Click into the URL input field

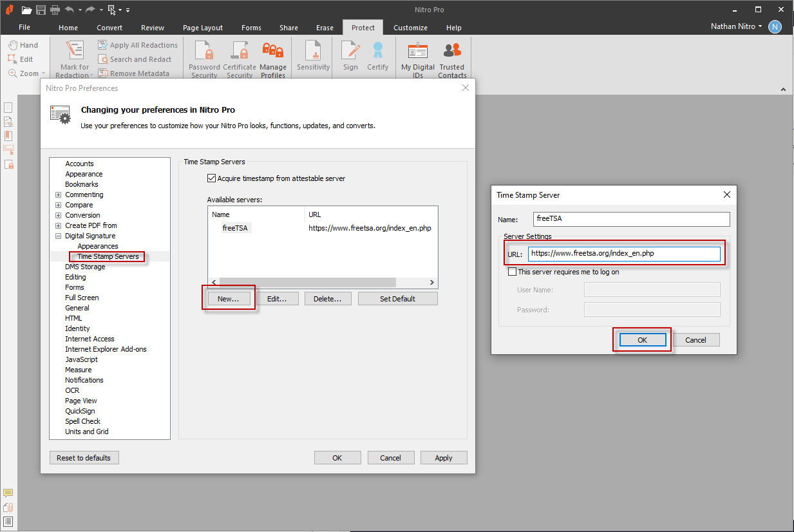pyautogui.click(x=623, y=254)
